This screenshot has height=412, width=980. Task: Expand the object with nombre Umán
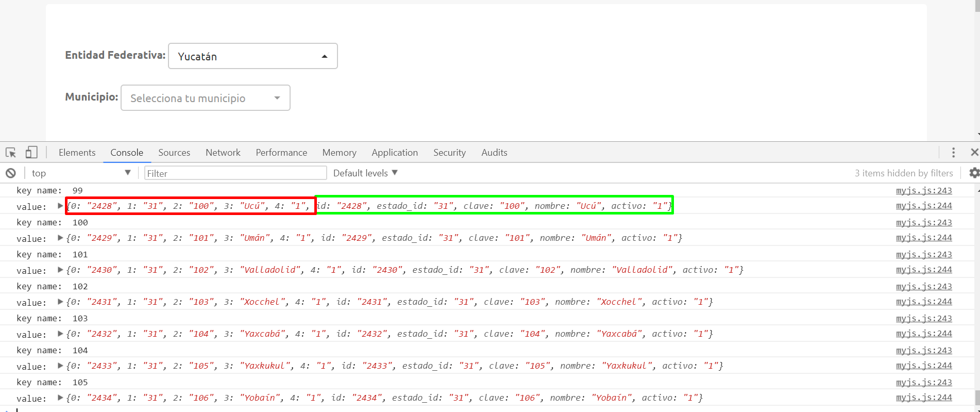pos(60,238)
